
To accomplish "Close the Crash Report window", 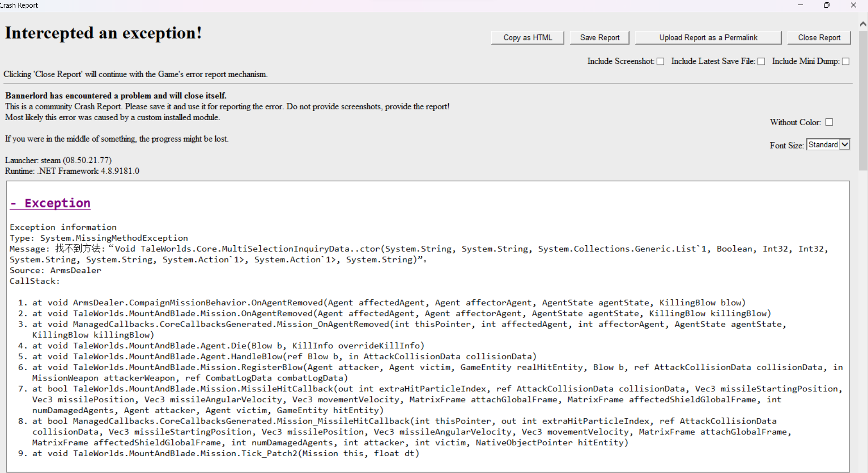I will click(x=853, y=5).
